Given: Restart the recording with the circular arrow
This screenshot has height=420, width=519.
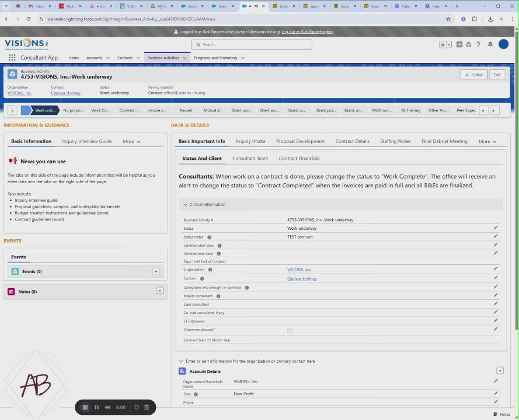Looking at the screenshot, I should (x=137, y=407).
